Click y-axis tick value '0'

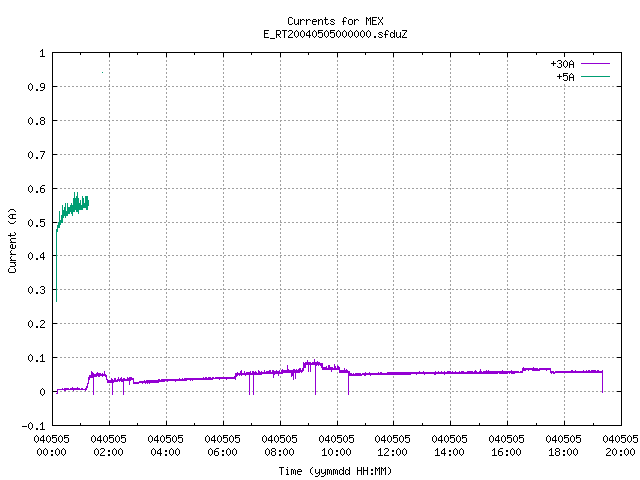[x=42, y=392]
